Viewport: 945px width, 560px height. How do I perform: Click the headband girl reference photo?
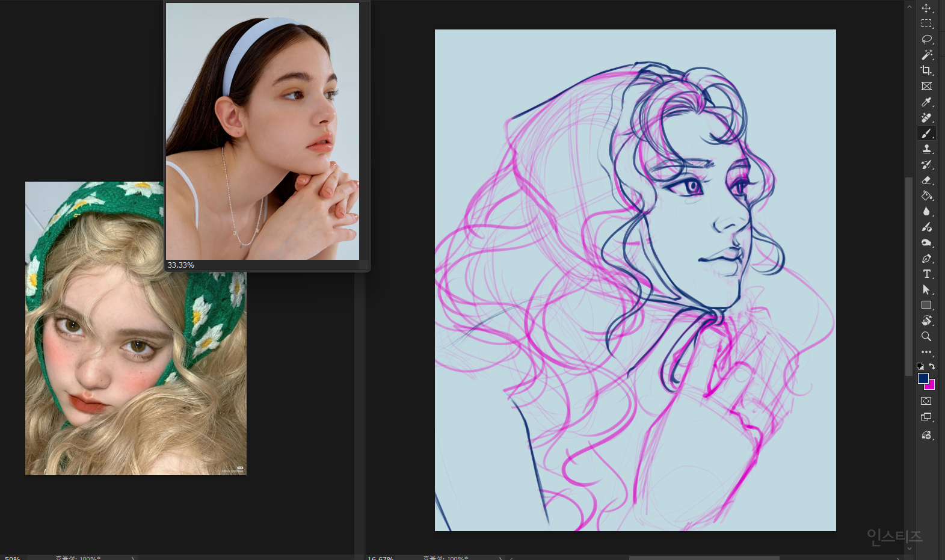262,131
